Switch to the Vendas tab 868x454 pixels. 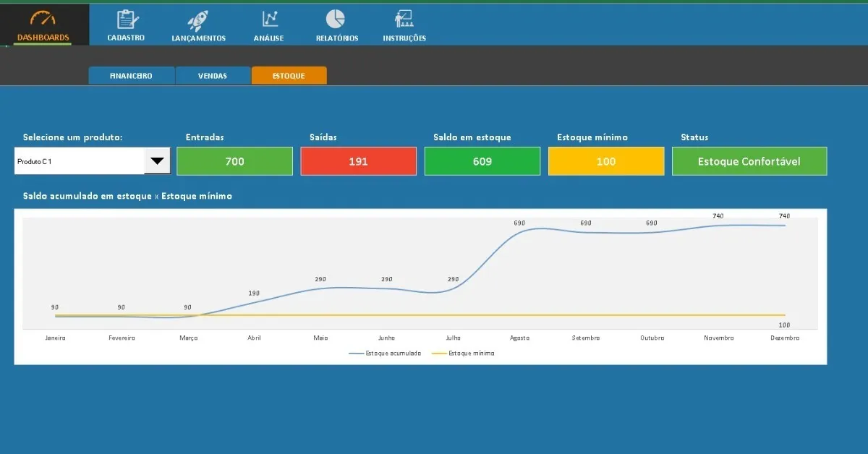213,75
